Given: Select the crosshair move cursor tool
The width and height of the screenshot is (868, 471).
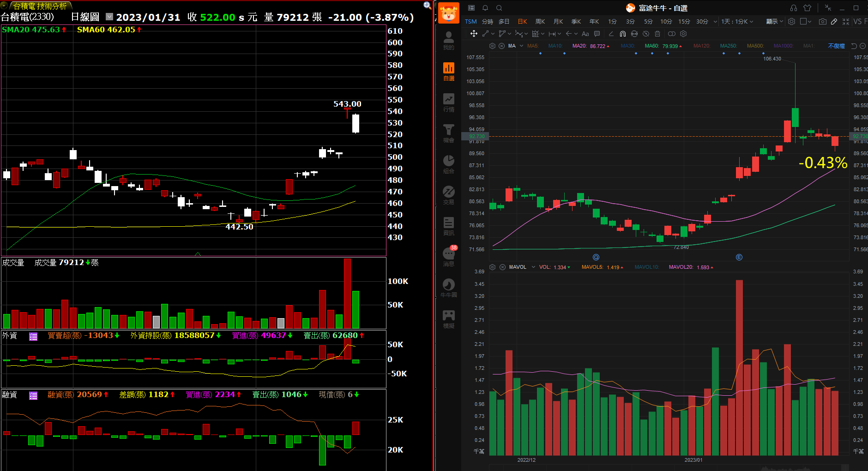Looking at the screenshot, I should point(474,34).
